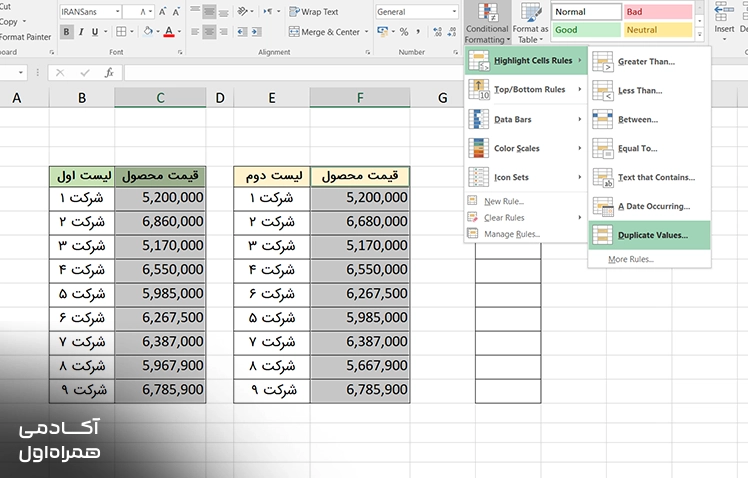Toggle Bold formatting
This screenshot has width=748, height=478.
point(66,32)
